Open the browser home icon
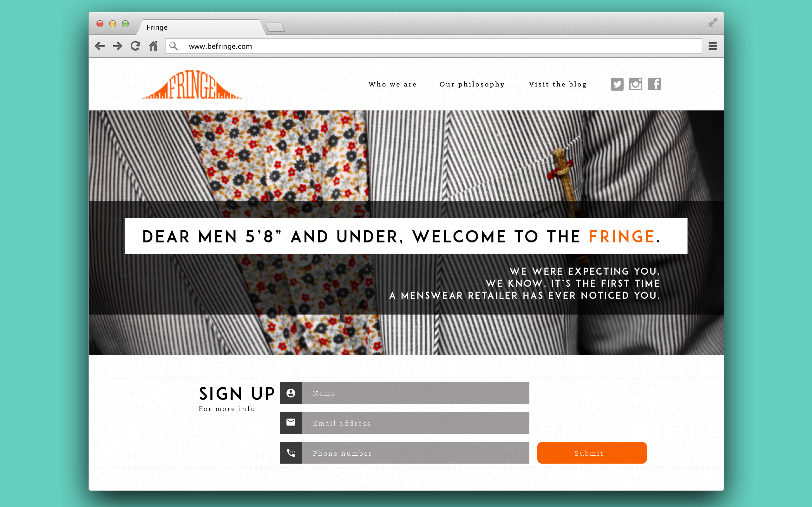Image resolution: width=812 pixels, height=507 pixels. pos(153,46)
